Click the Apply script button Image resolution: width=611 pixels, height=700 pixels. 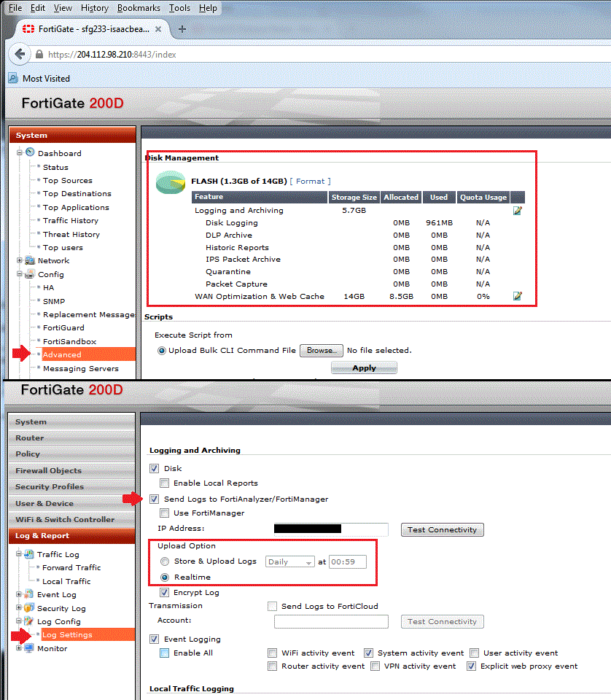click(364, 367)
